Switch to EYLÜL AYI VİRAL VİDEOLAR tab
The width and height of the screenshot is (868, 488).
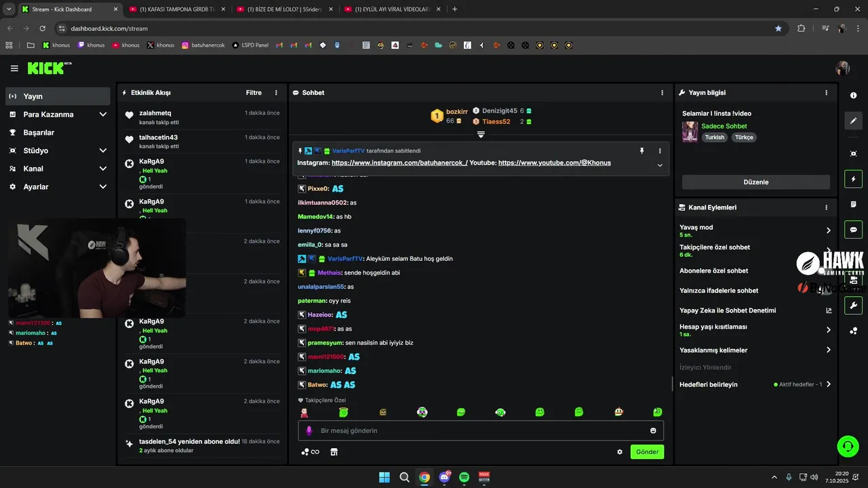click(x=391, y=9)
